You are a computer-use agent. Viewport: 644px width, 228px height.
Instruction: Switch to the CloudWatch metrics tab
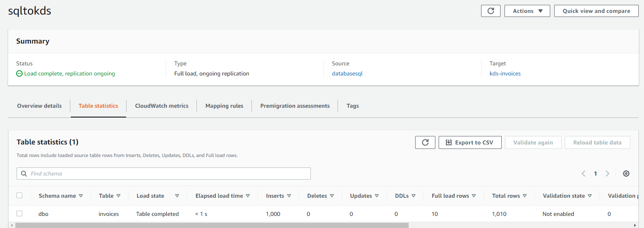(x=162, y=106)
